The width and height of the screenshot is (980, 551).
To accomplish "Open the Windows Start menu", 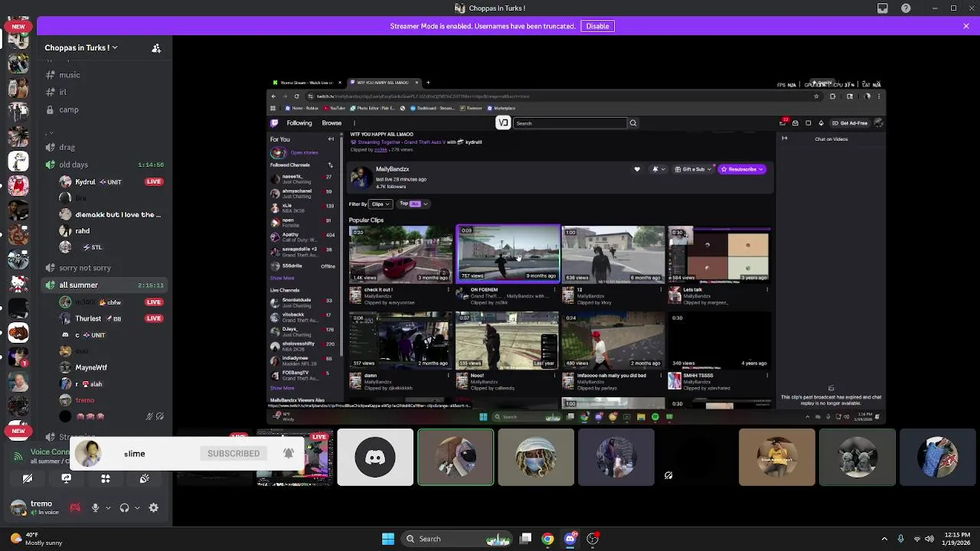I will click(x=388, y=539).
